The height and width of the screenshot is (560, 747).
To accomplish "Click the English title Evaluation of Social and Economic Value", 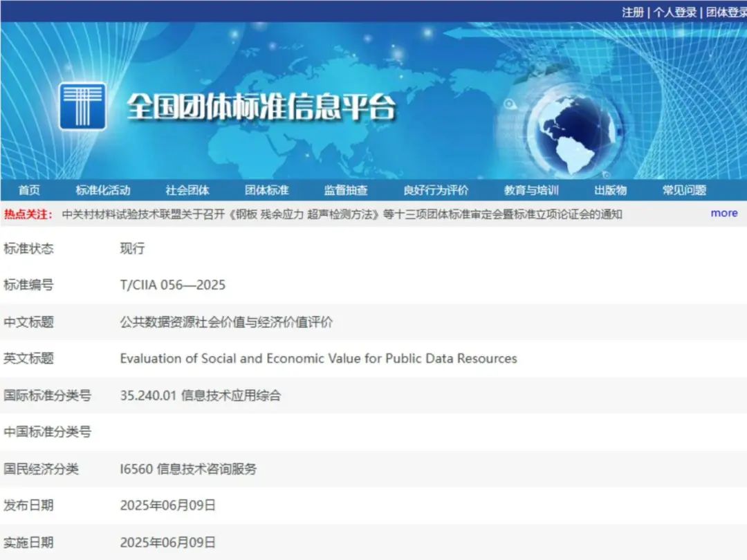I will (318, 358).
